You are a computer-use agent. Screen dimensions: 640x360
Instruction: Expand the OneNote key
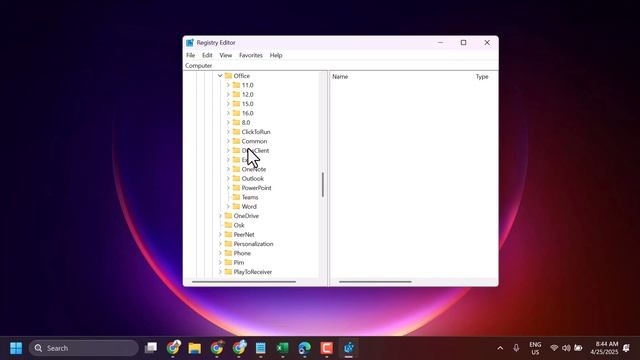tap(228, 169)
